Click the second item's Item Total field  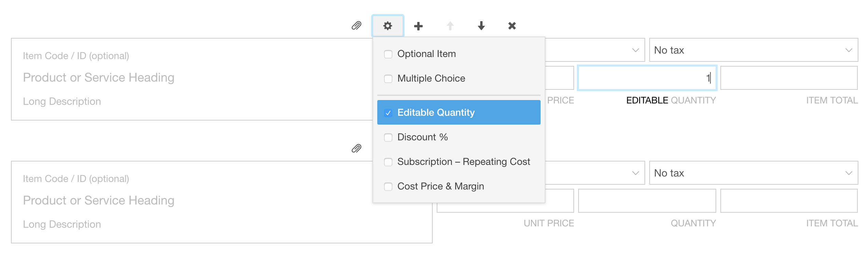[789, 201]
